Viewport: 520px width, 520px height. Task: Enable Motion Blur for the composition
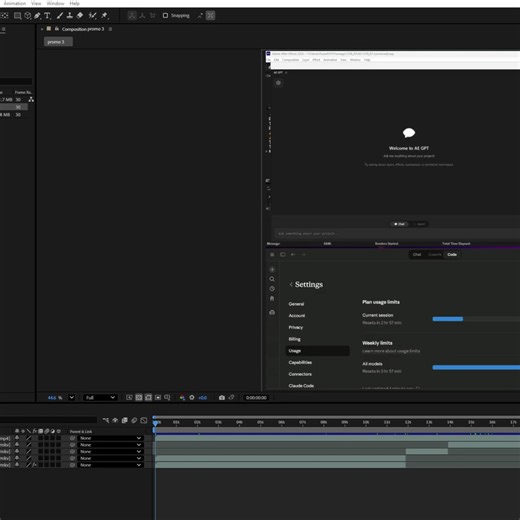coord(134,420)
